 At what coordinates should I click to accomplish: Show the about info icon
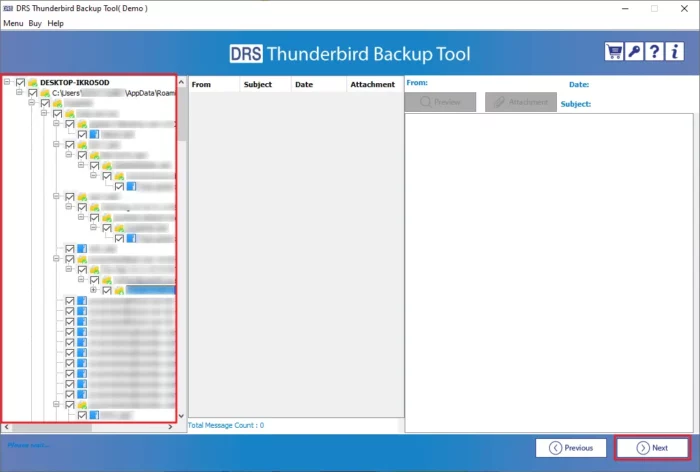point(675,52)
